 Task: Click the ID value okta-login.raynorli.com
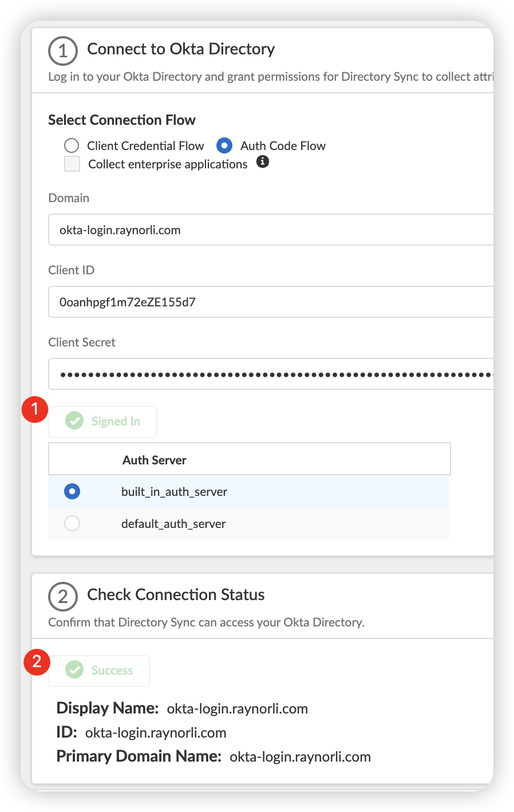coord(156,733)
